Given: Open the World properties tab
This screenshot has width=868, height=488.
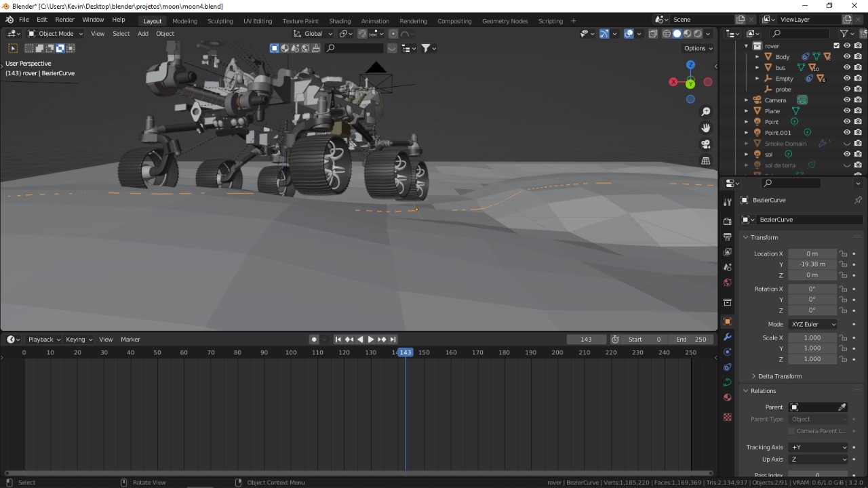Looking at the screenshot, I should pyautogui.click(x=728, y=283).
